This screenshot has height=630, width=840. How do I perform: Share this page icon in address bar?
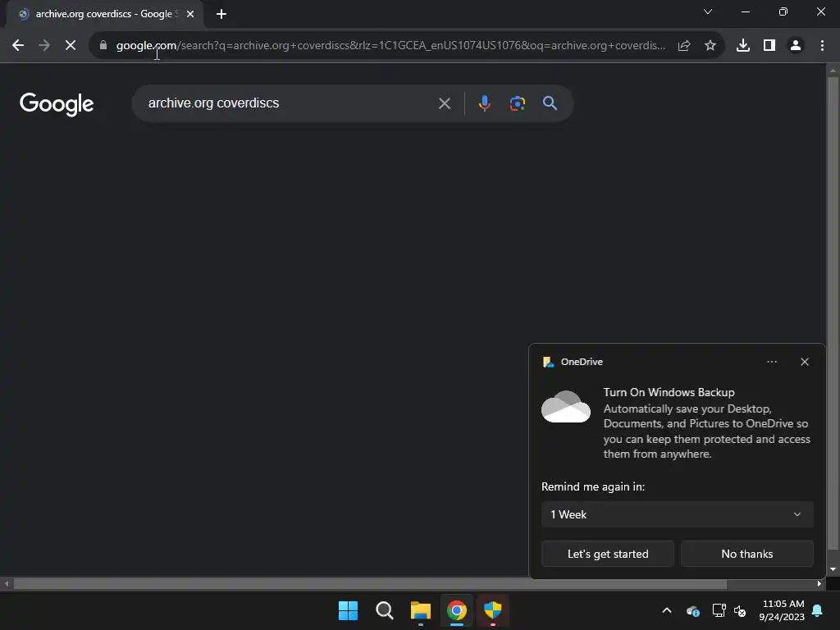click(x=684, y=46)
